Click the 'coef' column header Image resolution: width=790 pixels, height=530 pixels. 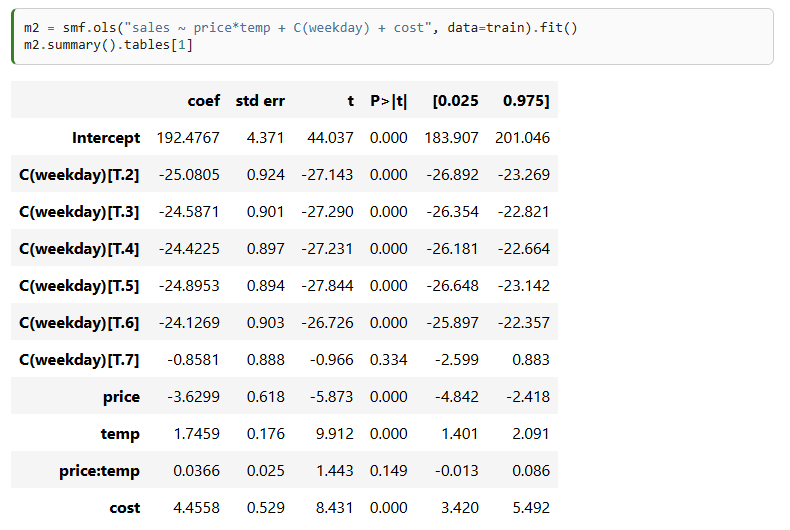tap(204, 101)
